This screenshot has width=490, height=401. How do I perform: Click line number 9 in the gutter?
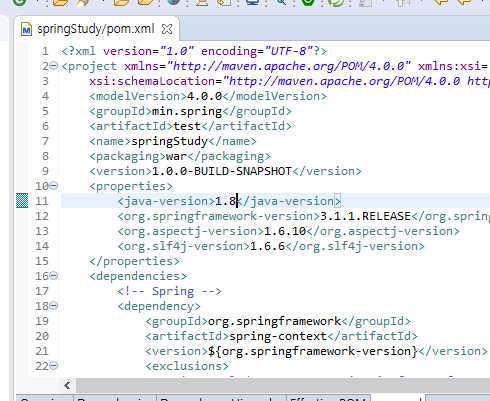point(45,171)
